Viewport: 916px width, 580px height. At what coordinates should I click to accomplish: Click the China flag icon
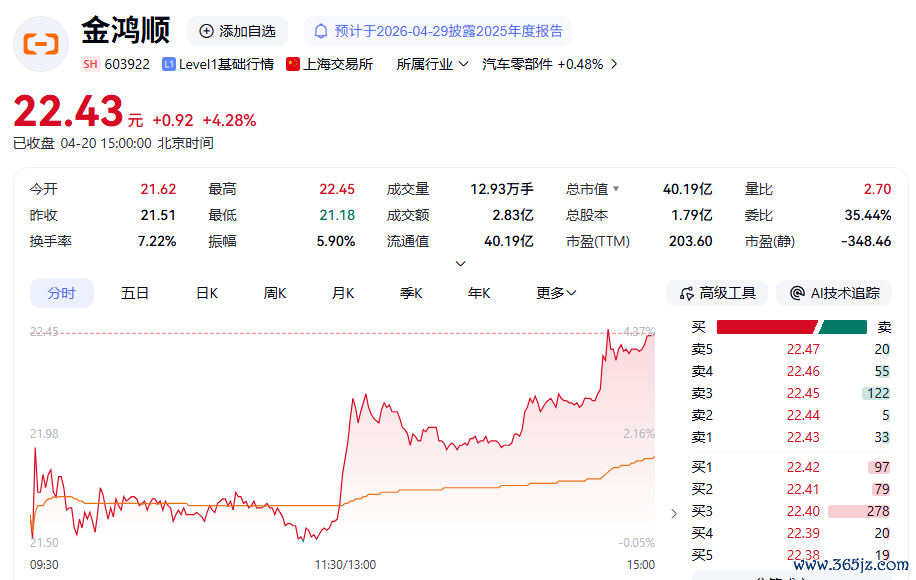click(293, 64)
